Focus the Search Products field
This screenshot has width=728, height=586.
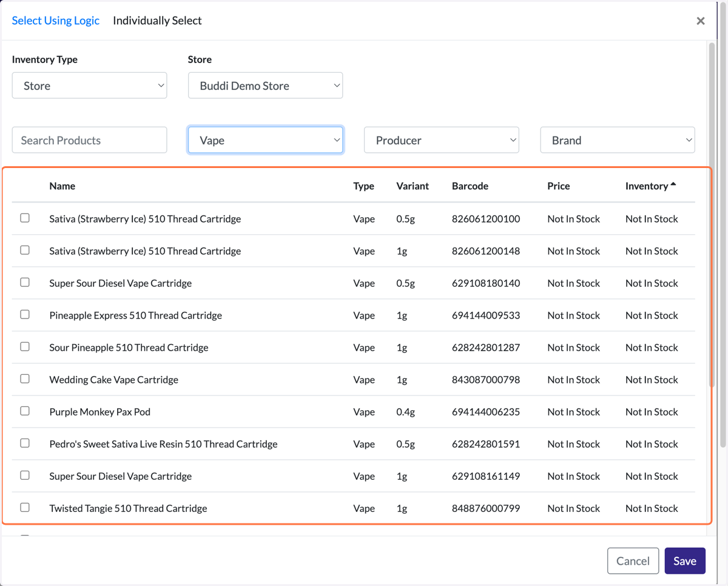(x=89, y=140)
